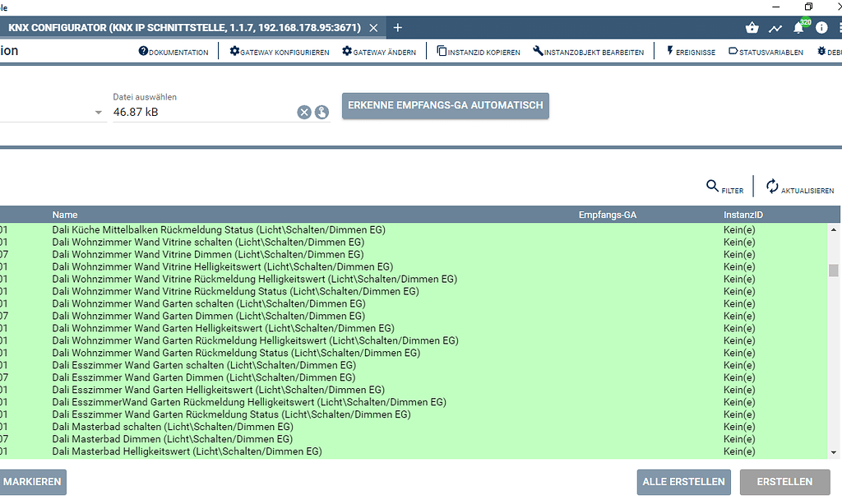
Task: Open the Filter search icon above the table
Action: [x=713, y=187]
